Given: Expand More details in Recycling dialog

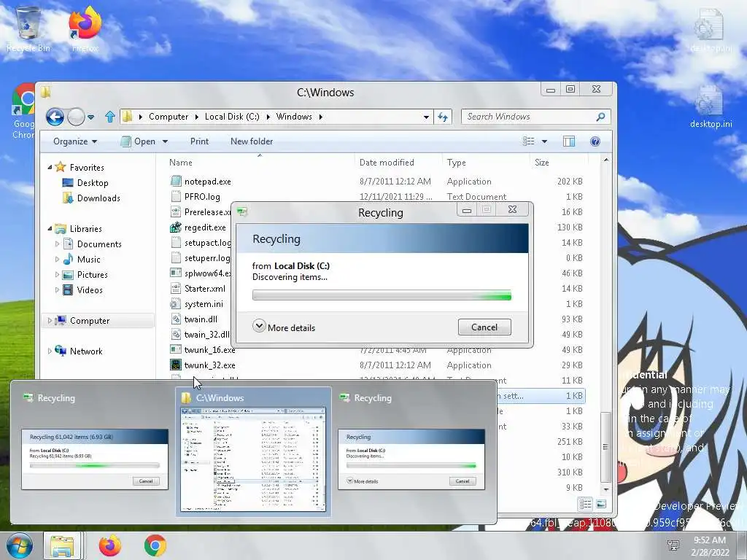Looking at the screenshot, I should coord(284,327).
